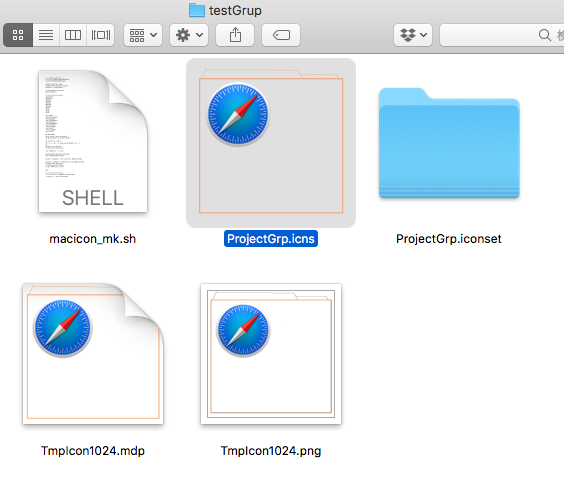Click the Edit Tags button

[x=281, y=35]
